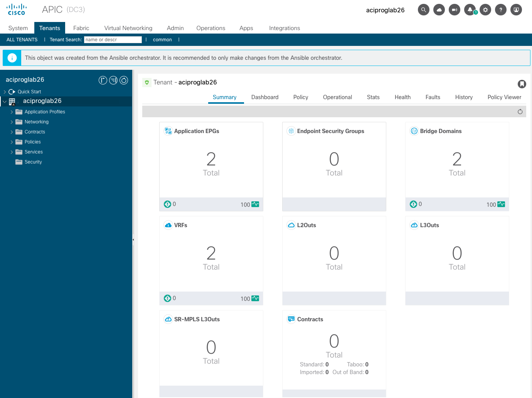Open the user profile monitor icon
The image size is (532, 398).
click(x=516, y=10)
